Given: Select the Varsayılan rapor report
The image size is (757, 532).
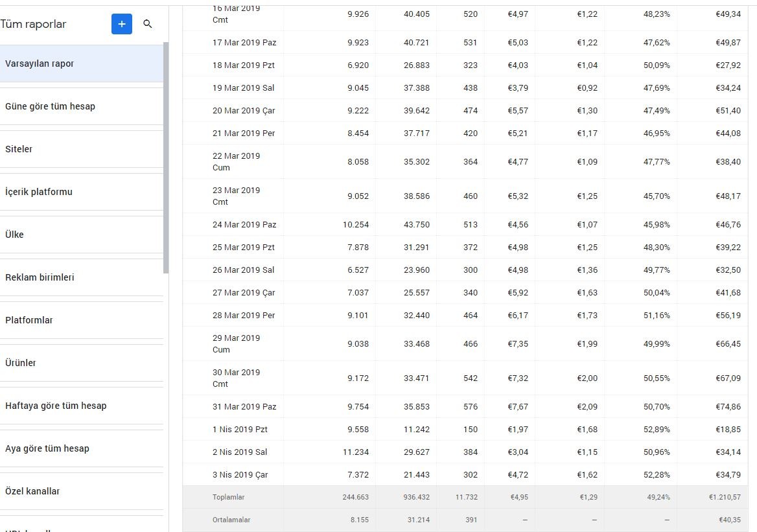Looking at the screenshot, I should (x=82, y=64).
